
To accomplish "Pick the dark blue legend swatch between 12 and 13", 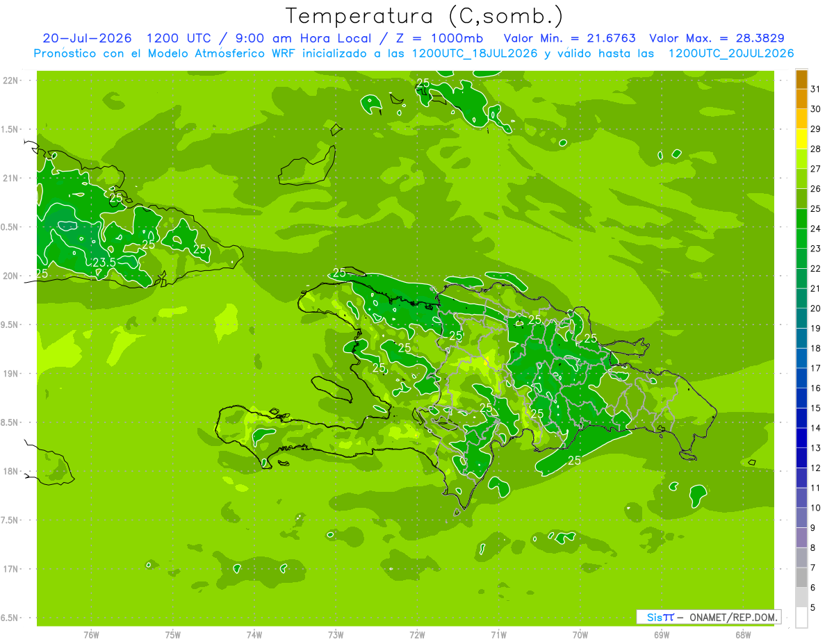I will pos(801,458).
